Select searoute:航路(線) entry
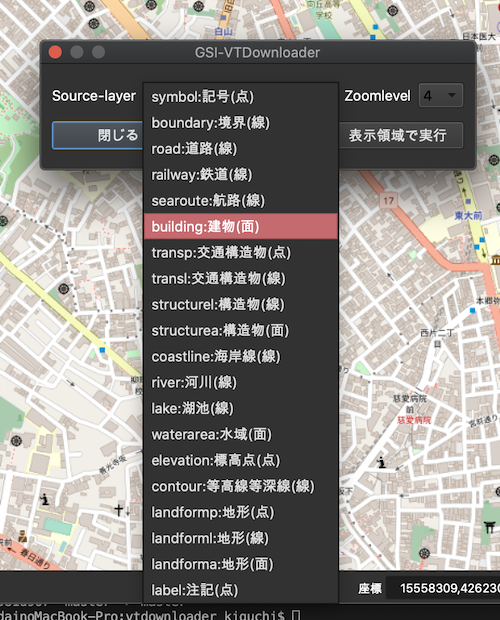 (241, 200)
